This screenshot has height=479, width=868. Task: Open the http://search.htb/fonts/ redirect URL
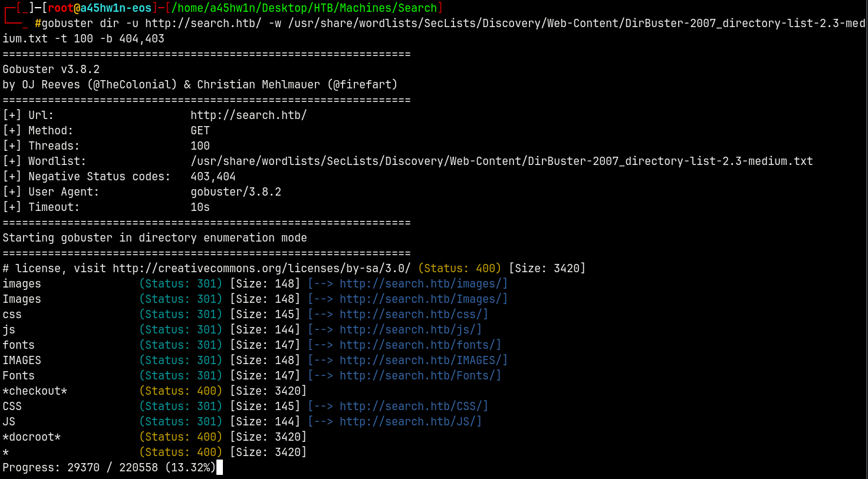click(x=420, y=345)
